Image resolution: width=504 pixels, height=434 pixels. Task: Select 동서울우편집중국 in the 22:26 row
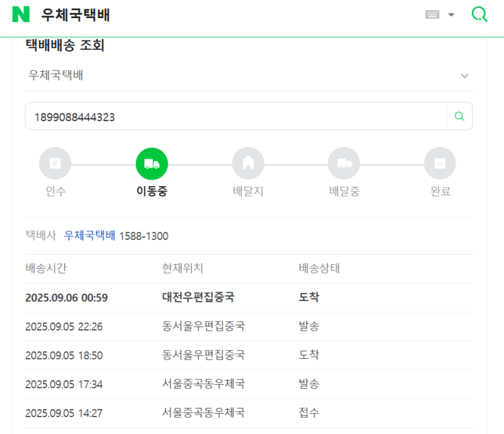(x=203, y=326)
